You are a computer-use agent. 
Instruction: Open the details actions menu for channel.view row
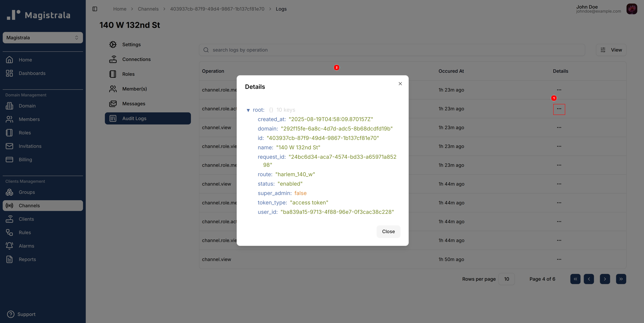click(x=559, y=127)
